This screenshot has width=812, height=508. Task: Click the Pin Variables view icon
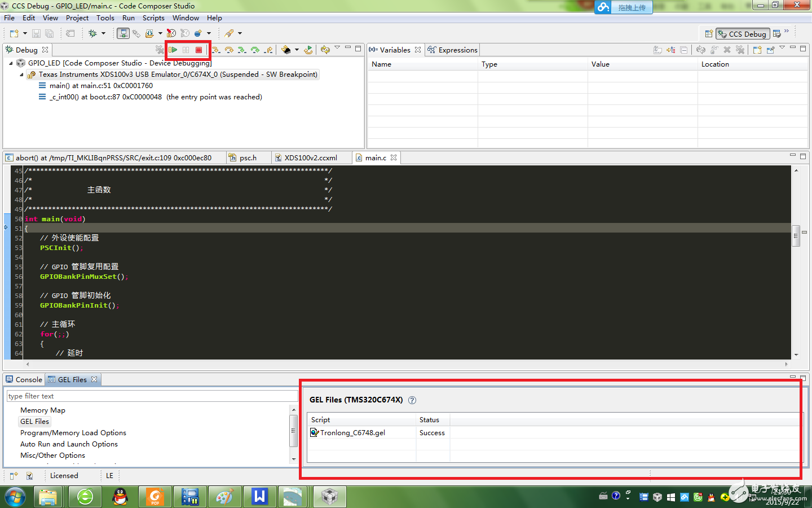[x=770, y=50]
